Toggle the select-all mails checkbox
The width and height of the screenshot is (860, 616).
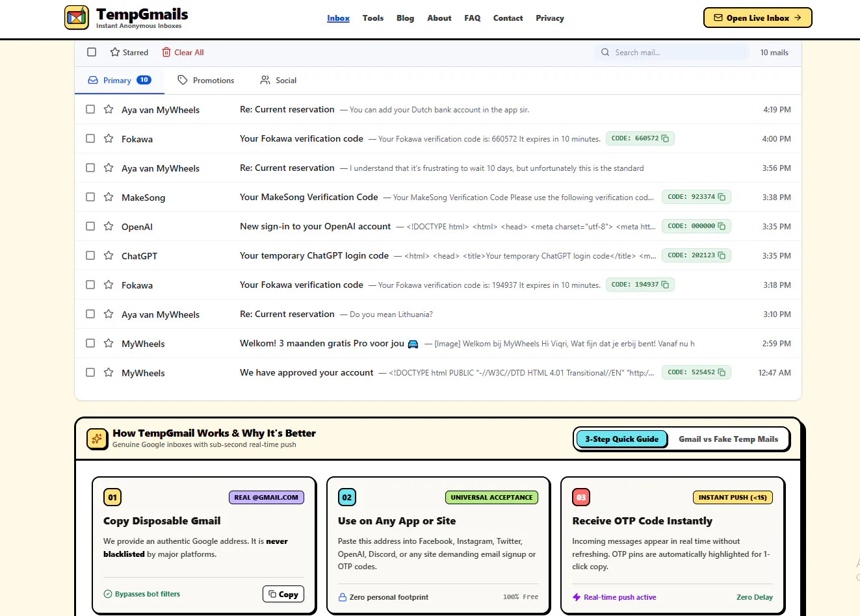pyautogui.click(x=92, y=52)
